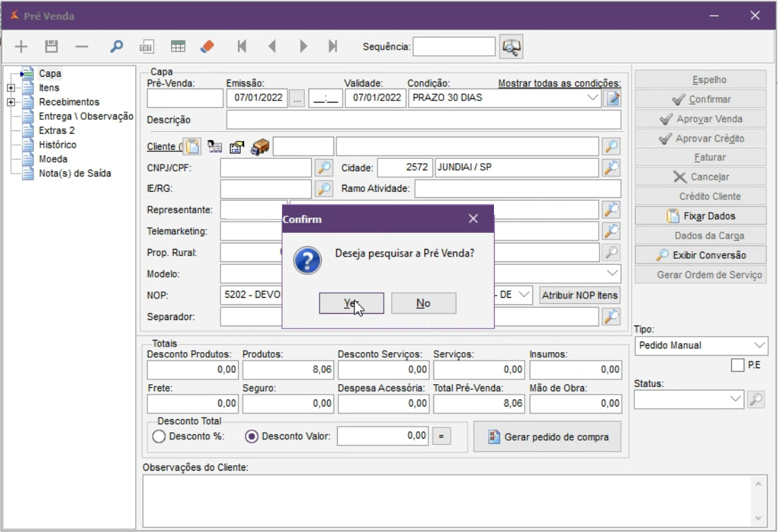Click No in the Confirm dialog
The image size is (778, 532).
(x=423, y=303)
